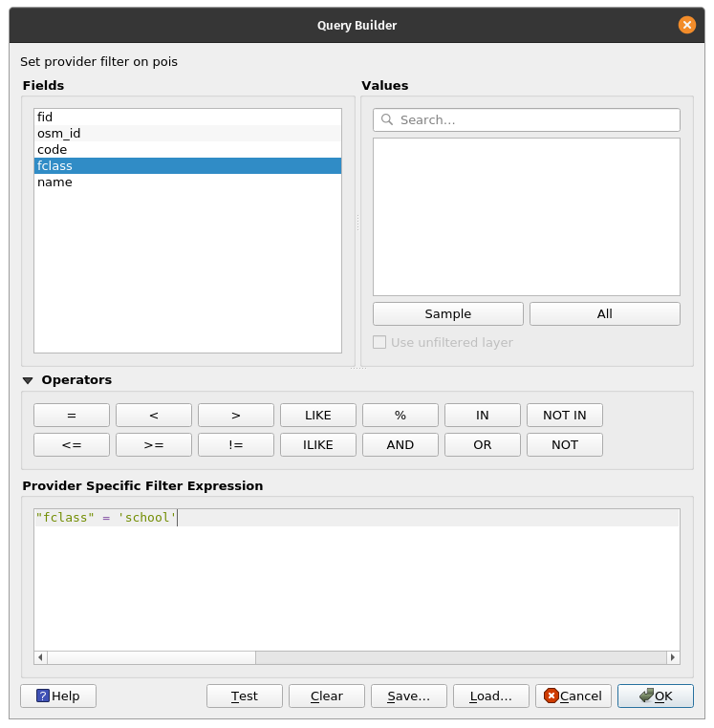Test the filter expression
The image size is (714, 728).
[x=245, y=696]
